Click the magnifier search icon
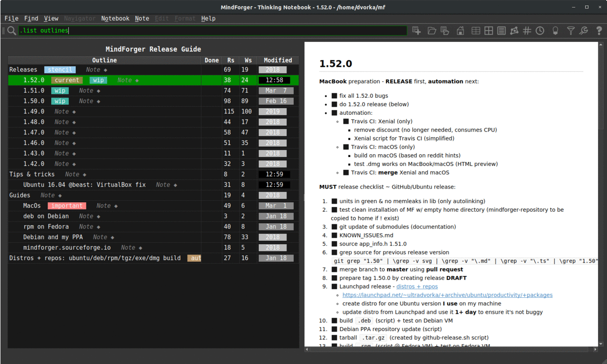This screenshot has width=607, height=364. (x=11, y=31)
